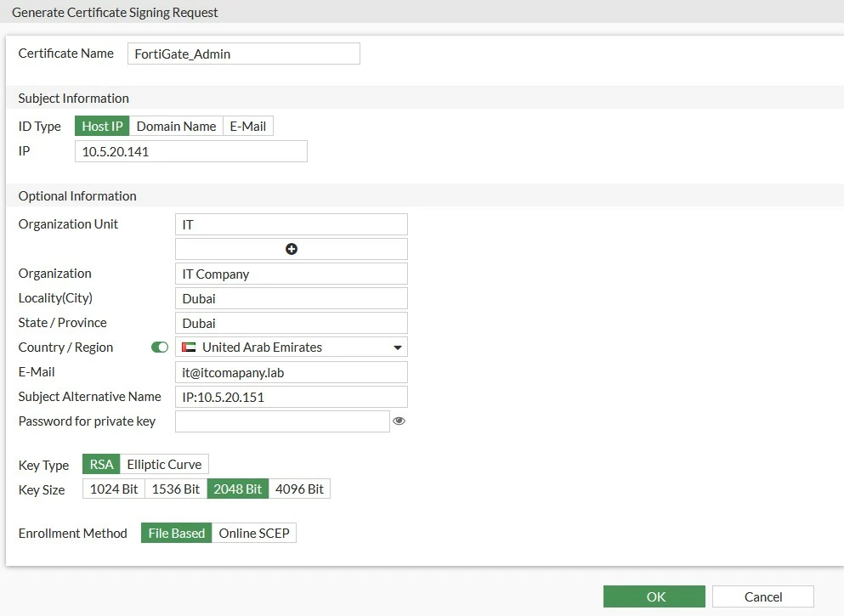The width and height of the screenshot is (844, 616).
Task: Click the United Arab Emirates flag icon
Action: pyautogui.click(x=189, y=348)
